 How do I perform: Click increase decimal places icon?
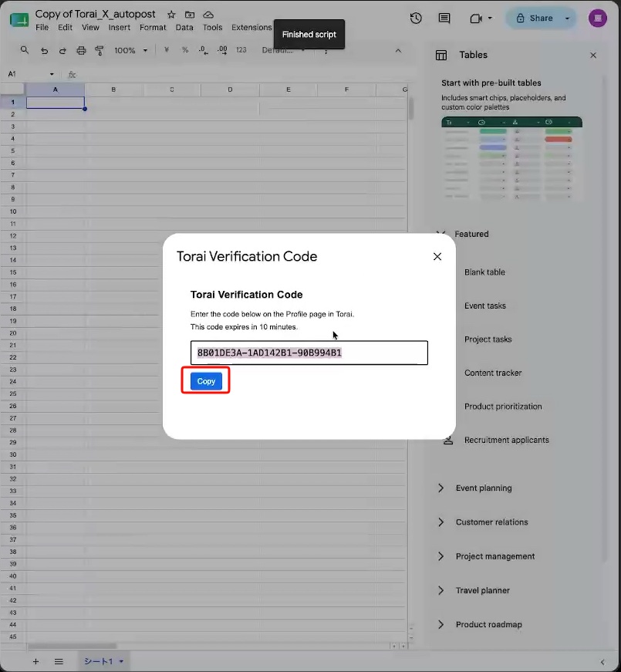(222, 51)
